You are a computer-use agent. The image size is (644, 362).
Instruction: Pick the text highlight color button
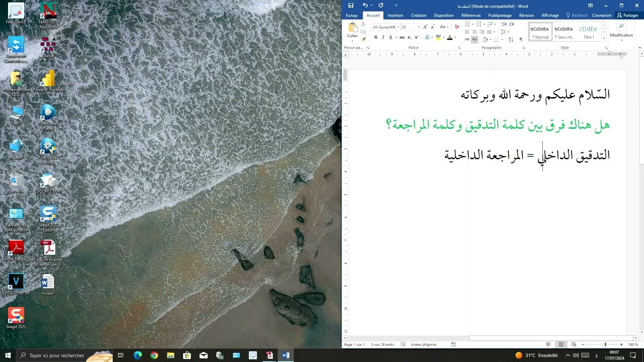[x=438, y=37]
